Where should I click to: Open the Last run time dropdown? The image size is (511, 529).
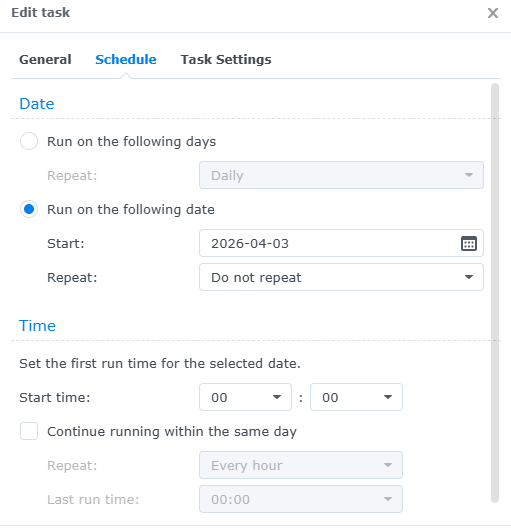301,499
